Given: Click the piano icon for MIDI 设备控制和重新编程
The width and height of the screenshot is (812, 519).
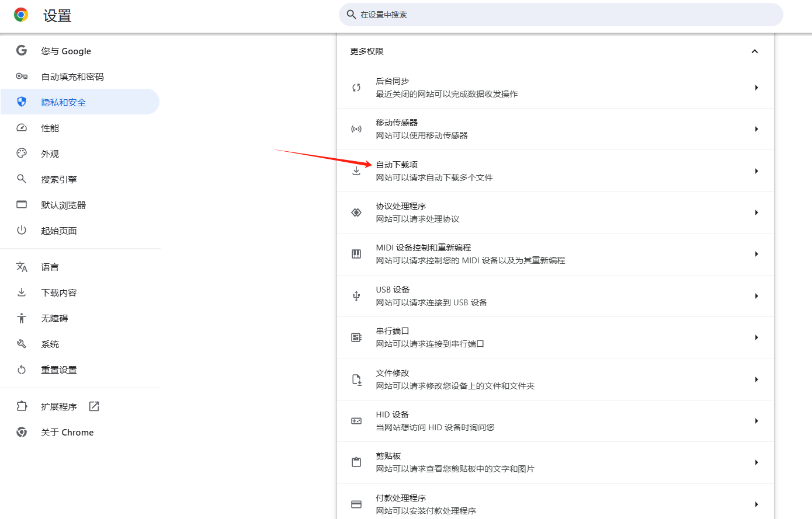Looking at the screenshot, I should pos(356,254).
